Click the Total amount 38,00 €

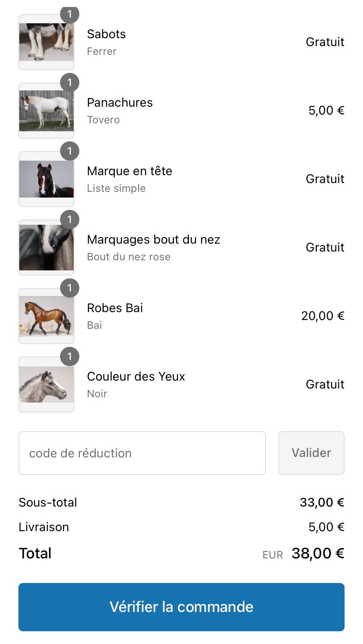317,554
